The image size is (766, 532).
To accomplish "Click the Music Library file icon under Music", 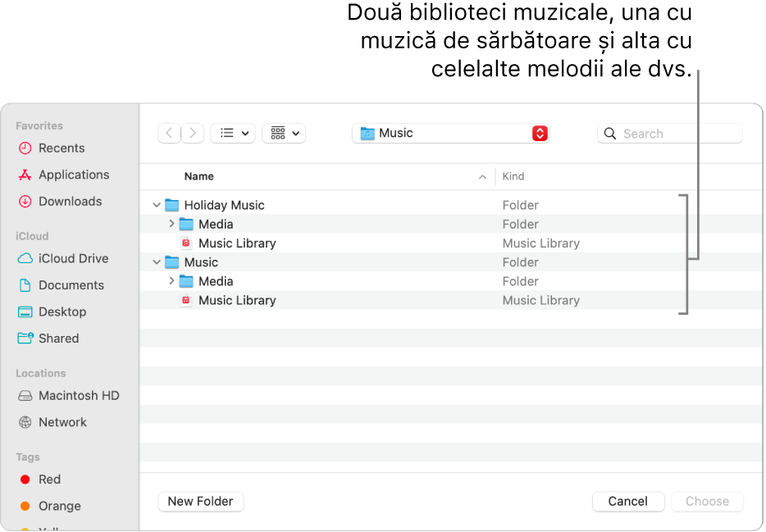I will tap(185, 300).
